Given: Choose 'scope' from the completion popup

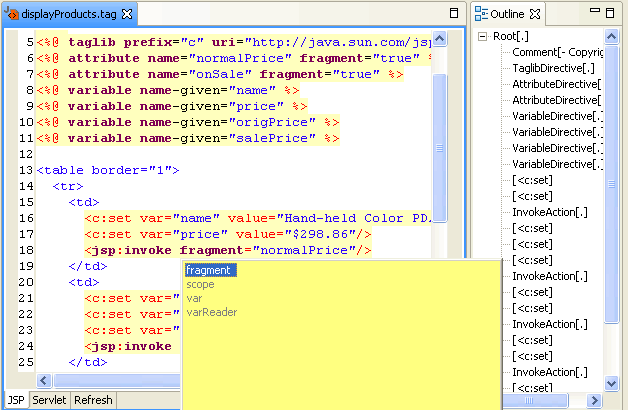Looking at the screenshot, I should tap(200, 284).
